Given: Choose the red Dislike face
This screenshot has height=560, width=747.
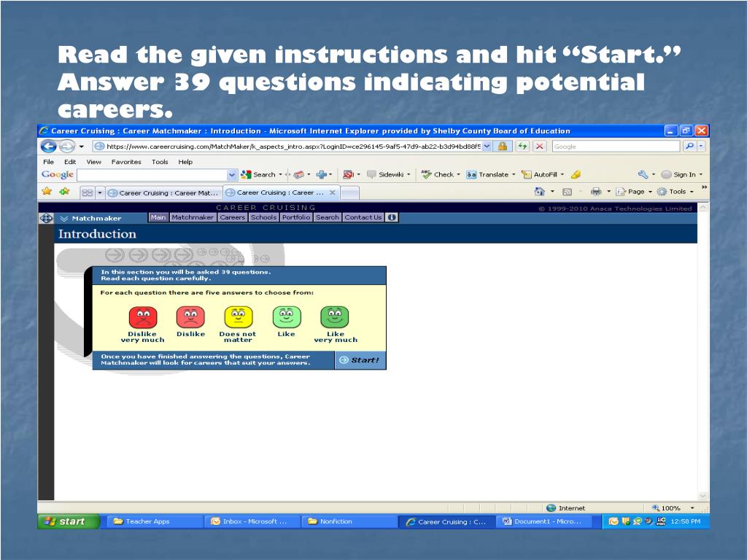Looking at the screenshot, I should pos(190,317).
